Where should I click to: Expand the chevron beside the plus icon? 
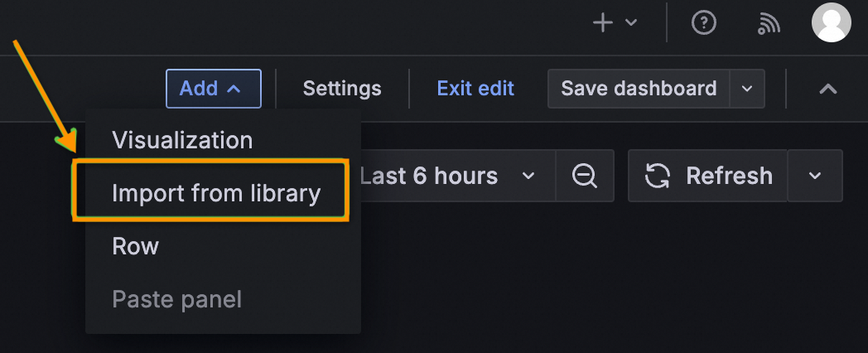631,23
